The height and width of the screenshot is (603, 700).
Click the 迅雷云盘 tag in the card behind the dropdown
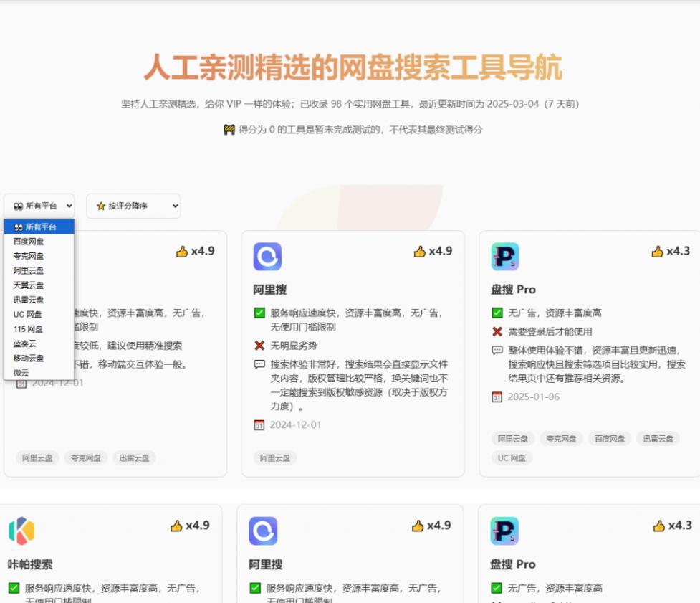point(134,458)
